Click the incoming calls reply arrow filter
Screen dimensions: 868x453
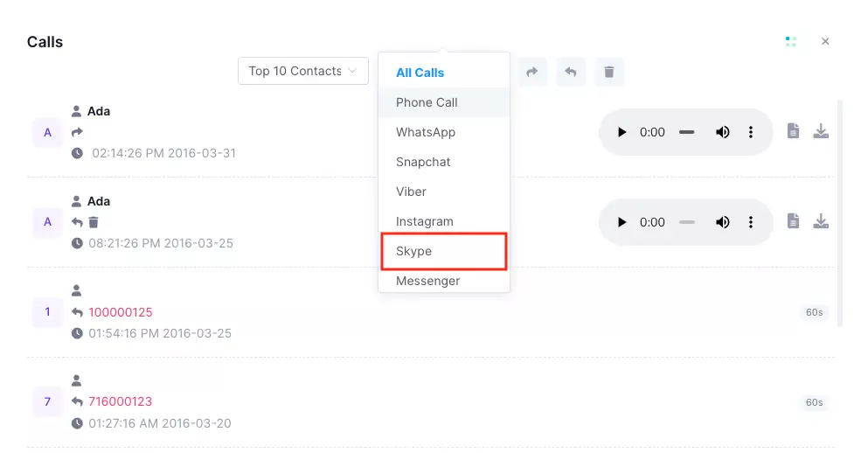[570, 72]
